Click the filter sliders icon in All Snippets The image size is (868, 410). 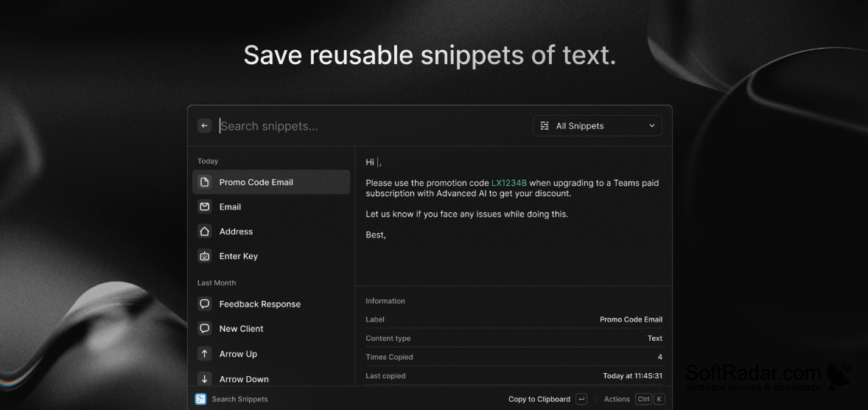545,126
